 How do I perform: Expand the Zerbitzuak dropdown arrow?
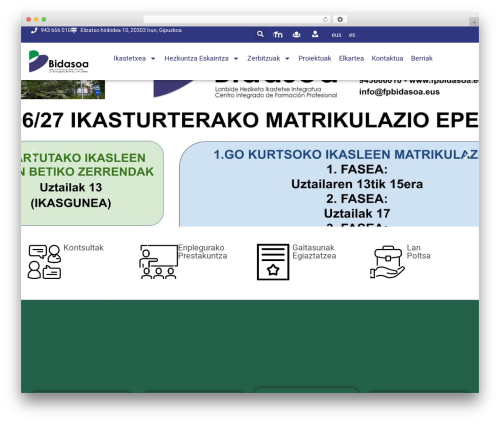point(287,59)
